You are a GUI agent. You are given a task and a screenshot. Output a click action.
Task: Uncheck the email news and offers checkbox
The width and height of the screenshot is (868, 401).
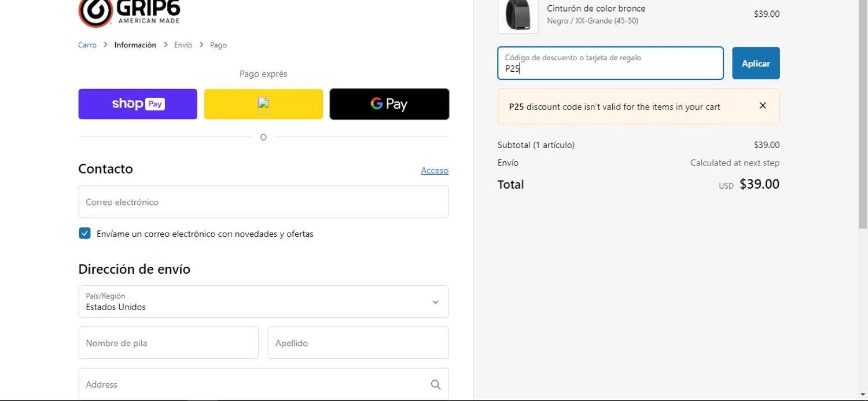(x=84, y=234)
